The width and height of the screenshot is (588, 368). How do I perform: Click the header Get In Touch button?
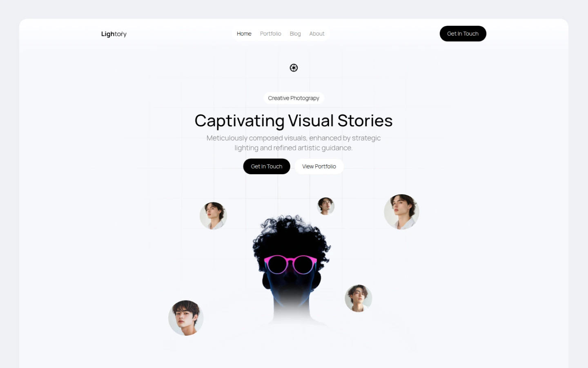tap(463, 34)
